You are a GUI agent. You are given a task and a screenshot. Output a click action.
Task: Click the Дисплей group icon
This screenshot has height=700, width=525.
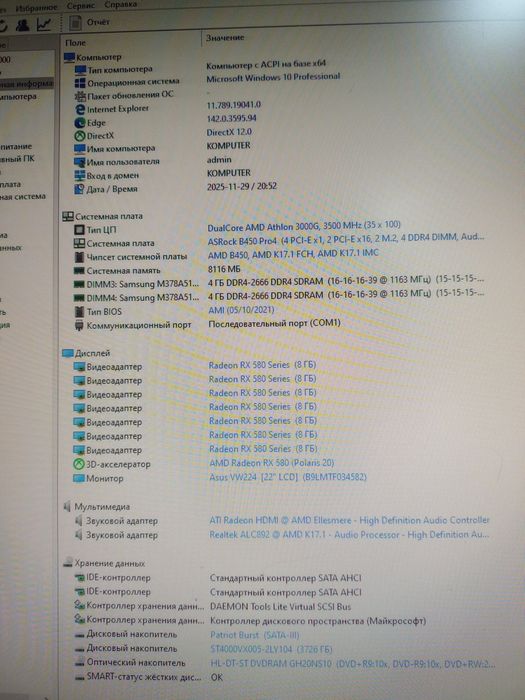point(68,353)
